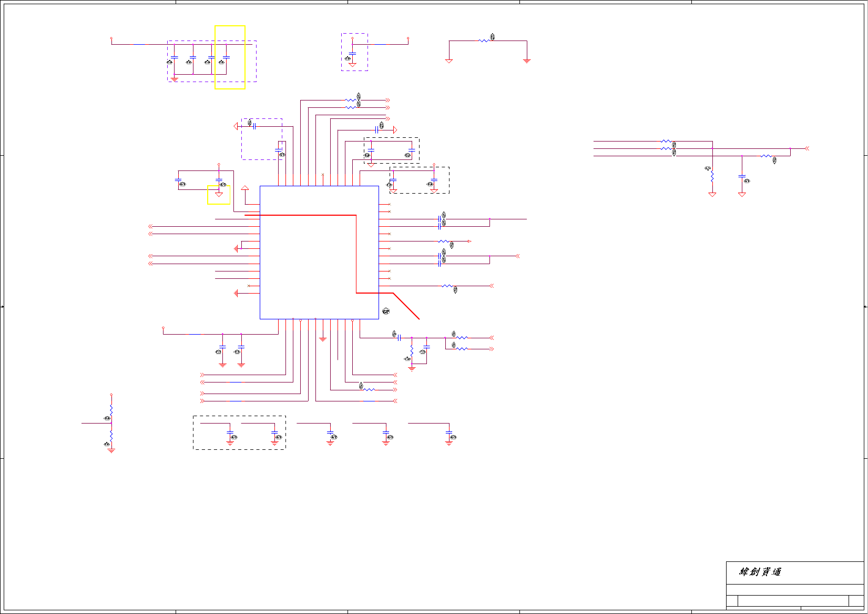Image resolution: width=868 pixels, height=614 pixels.
Task: Click the off-page connector arrow at far right net
Action: pyautogui.click(x=807, y=148)
